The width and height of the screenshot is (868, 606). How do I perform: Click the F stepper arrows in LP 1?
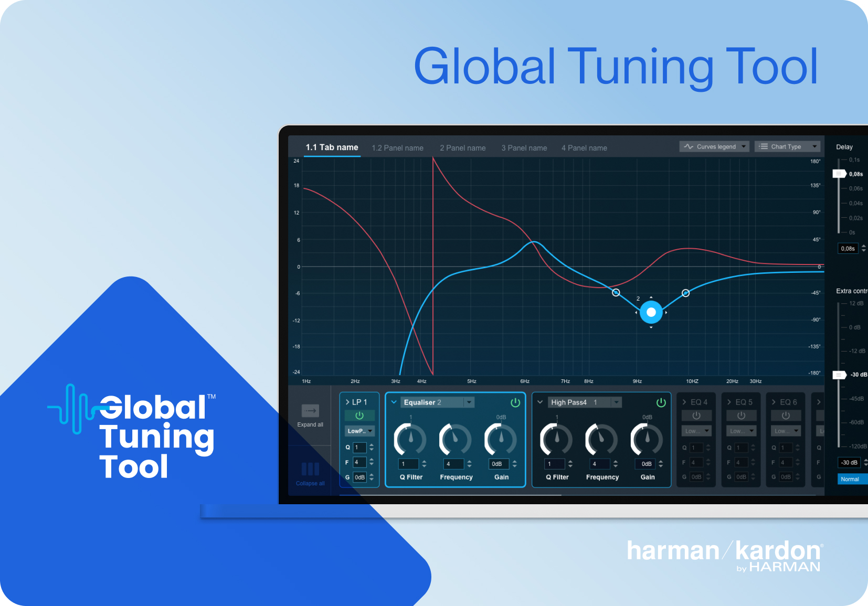click(372, 462)
